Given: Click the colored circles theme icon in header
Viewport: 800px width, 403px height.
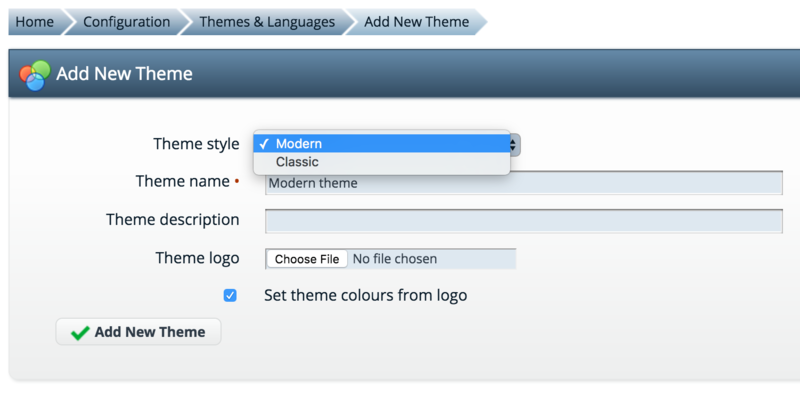Looking at the screenshot, I should pyautogui.click(x=35, y=75).
